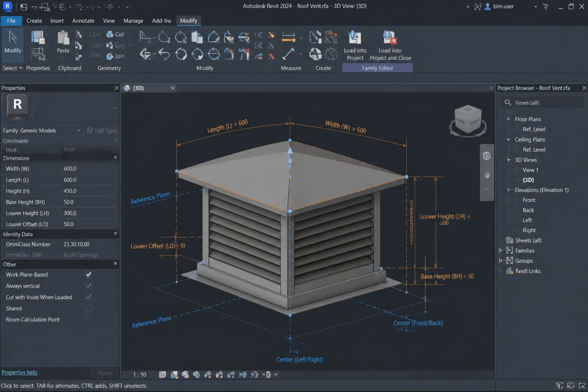Viewport: 588px width, 392px height.
Task: Click Load into Project icon
Action: coord(354,38)
